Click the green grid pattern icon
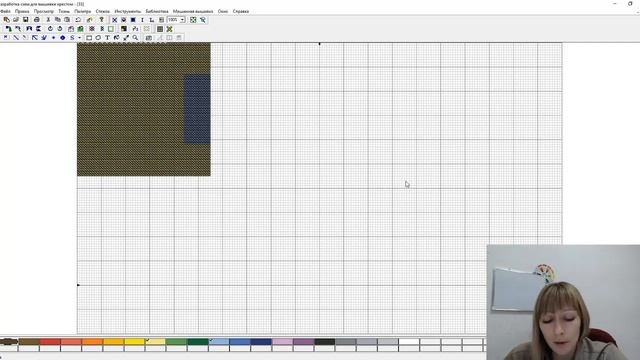Image resolution: width=640 pixels, height=360 pixels. click(x=80, y=29)
